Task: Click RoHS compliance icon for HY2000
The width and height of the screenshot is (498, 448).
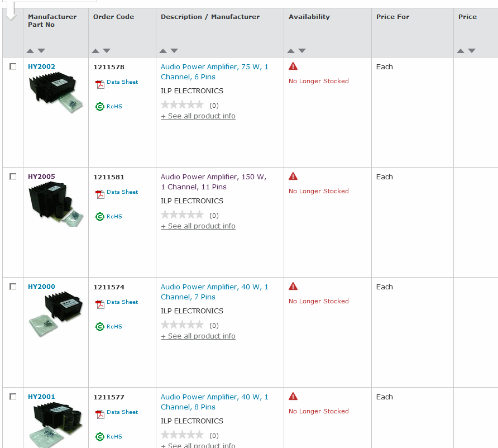Action: point(100,327)
